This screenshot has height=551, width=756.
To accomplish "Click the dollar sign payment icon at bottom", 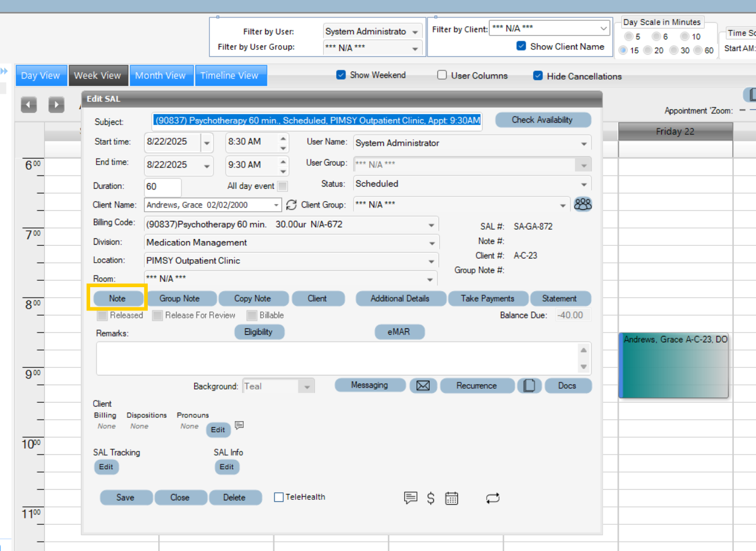I will tap(430, 498).
